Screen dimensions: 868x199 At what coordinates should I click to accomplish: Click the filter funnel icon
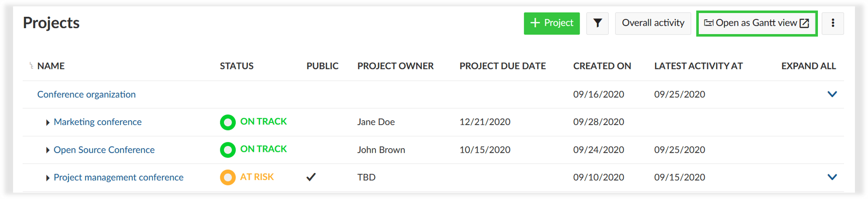pyautogui.click(x=597, y=23)
